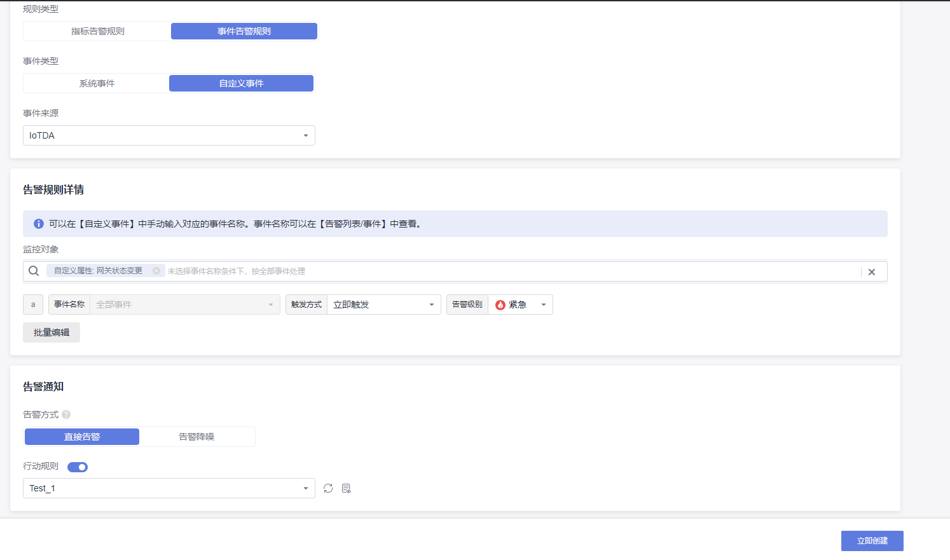This screenshot has width=950, height=560.
Task: Clear the 监控对象 search field with X
Action: click(872, 272)
